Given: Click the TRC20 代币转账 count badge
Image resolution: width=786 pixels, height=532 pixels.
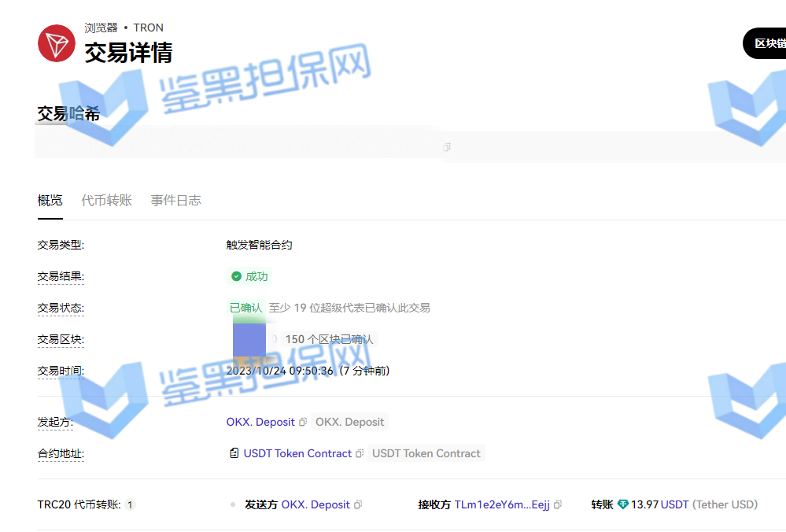Looking at the screenshot, I should pos(130,505).
